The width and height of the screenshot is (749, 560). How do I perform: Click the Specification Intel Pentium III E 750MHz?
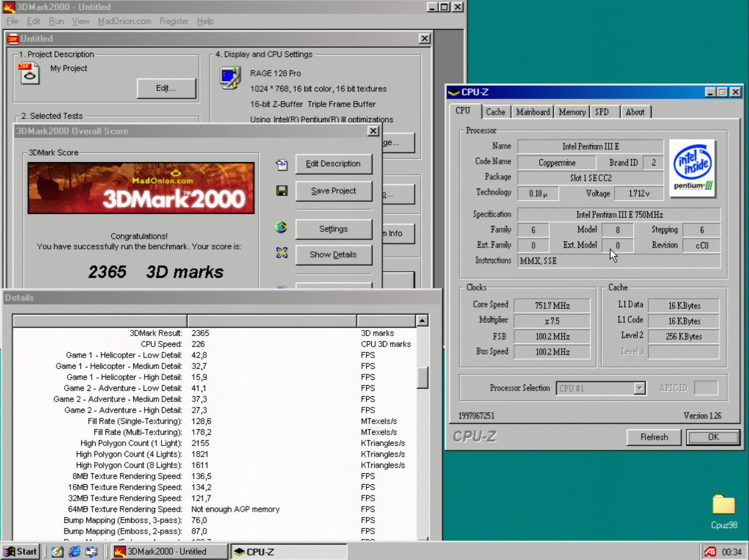coord(619,215)
